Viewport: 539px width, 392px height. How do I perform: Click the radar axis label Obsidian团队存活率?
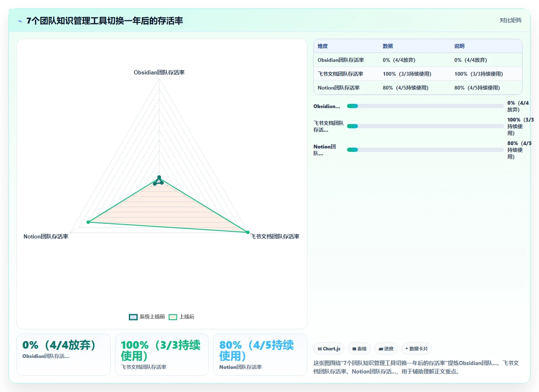159,72
